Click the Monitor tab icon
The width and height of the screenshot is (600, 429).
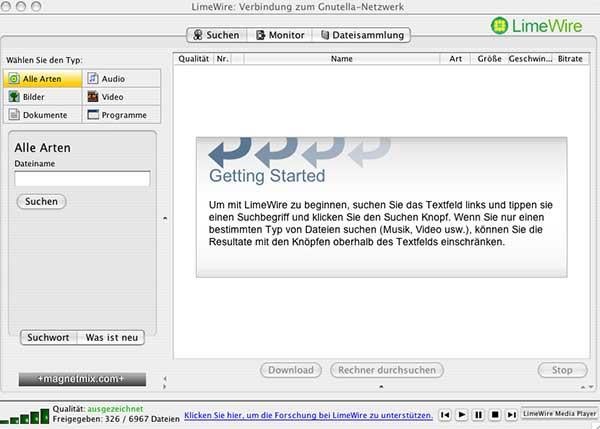tap(261, 35)
